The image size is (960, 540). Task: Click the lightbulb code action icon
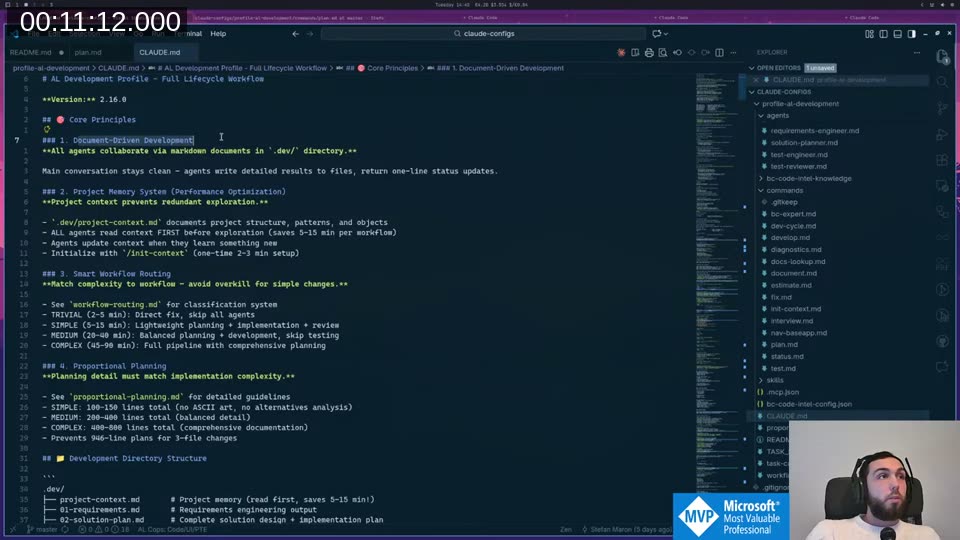click(47, 129)
